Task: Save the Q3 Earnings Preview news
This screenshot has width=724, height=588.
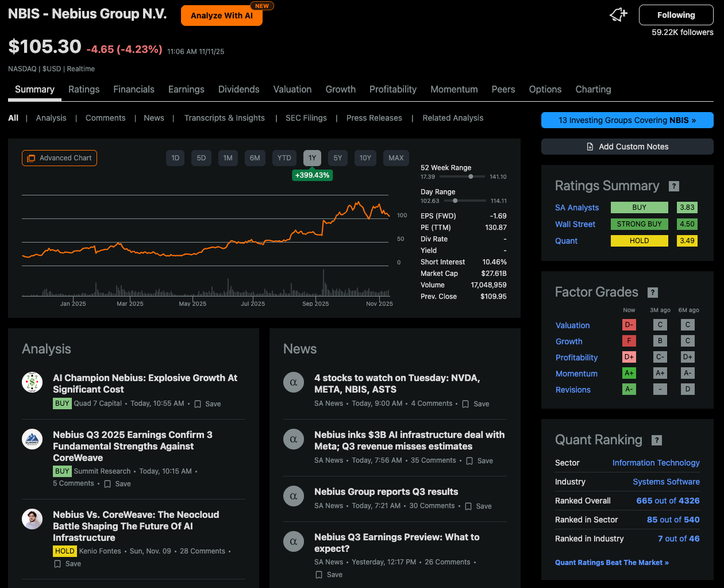Action: pyautogui.click(x=329, y=575)
